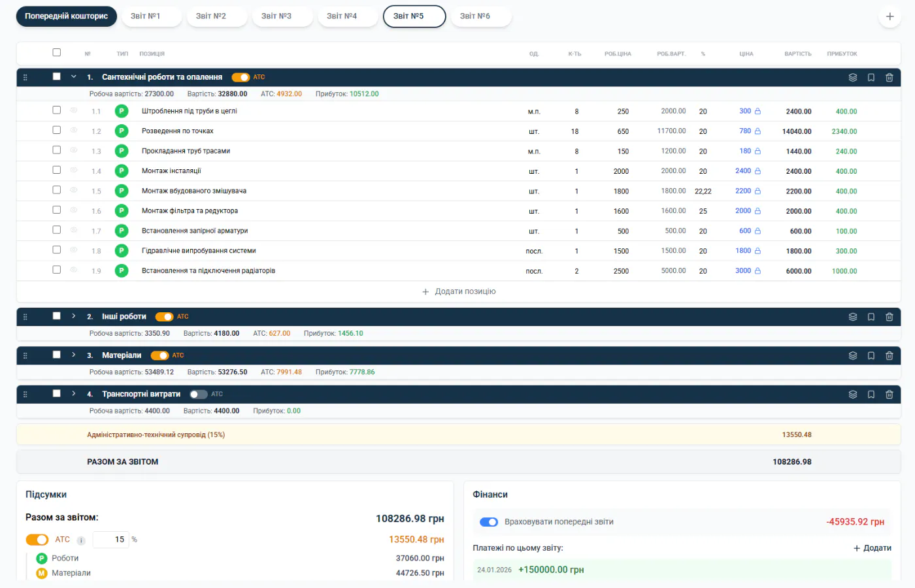Screen dimensions: 915x588
Task: Click the info icon next to ATC percentage
Action: (x=81, y=540)
